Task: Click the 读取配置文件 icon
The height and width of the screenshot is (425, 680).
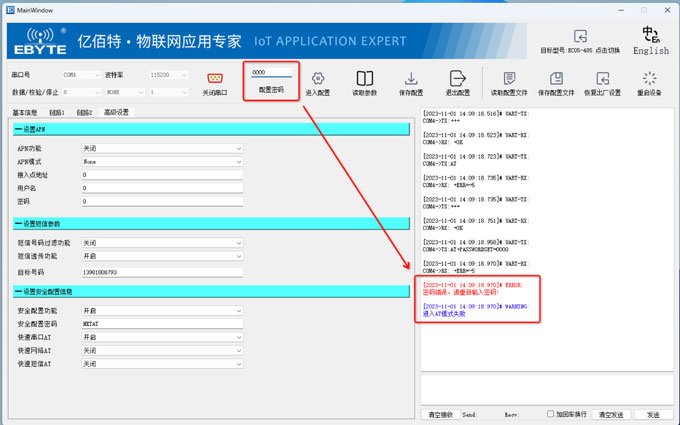Action: point(509,79)
